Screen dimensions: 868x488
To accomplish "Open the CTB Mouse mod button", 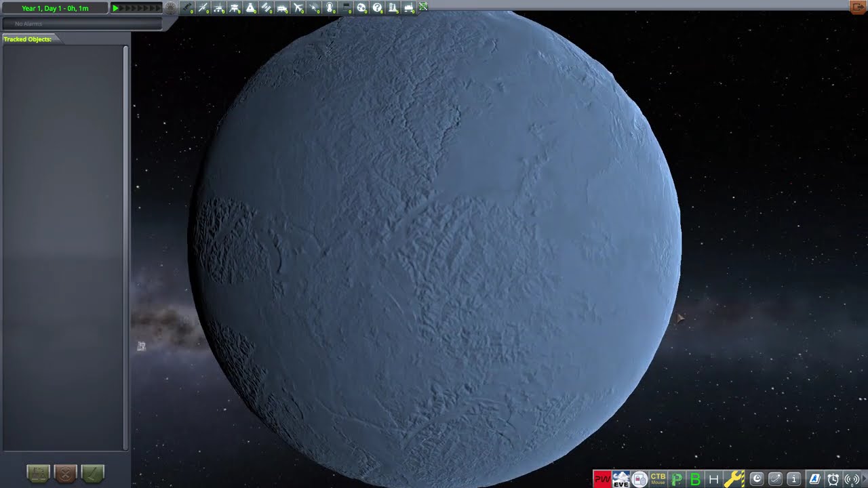I will (x=658, y=479).
